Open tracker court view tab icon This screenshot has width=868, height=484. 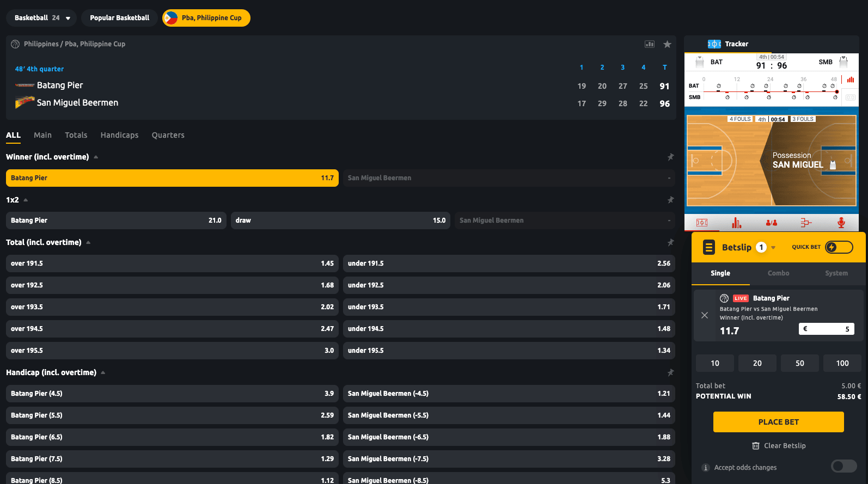coord(702,223)
